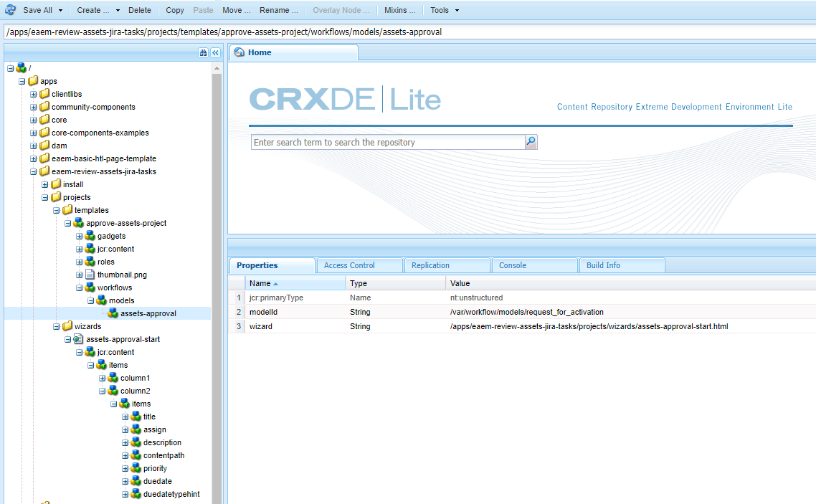Click the Value column header

[x=631, y=283]
